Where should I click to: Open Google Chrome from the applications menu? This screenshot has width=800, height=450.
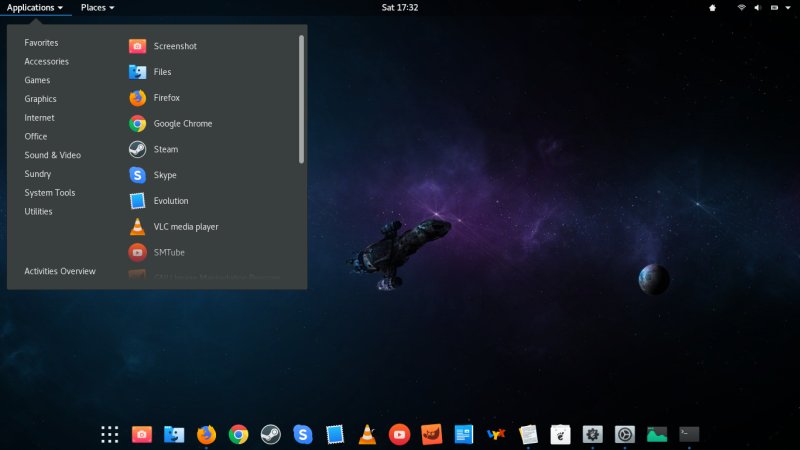click(182, 124)
